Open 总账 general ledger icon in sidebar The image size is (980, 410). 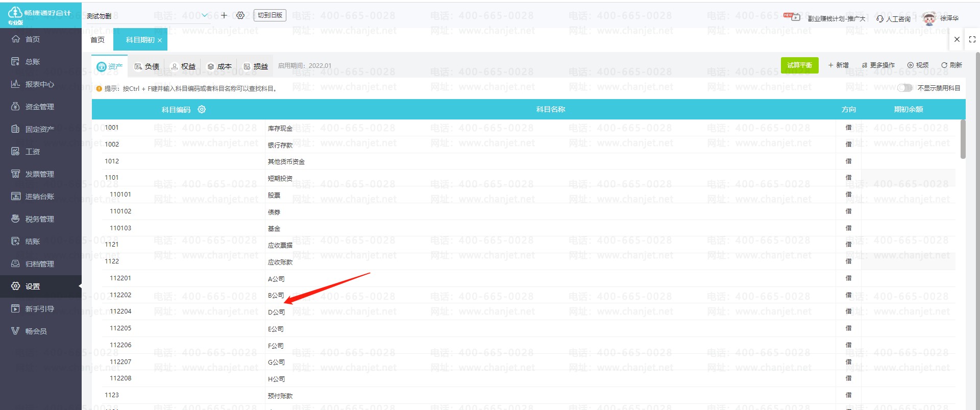pos(16,62)
